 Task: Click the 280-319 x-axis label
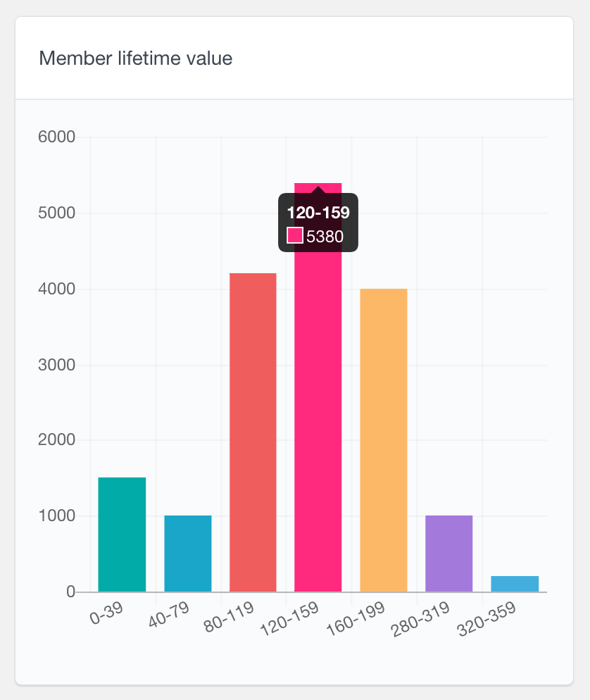click(x=420, y=619)
